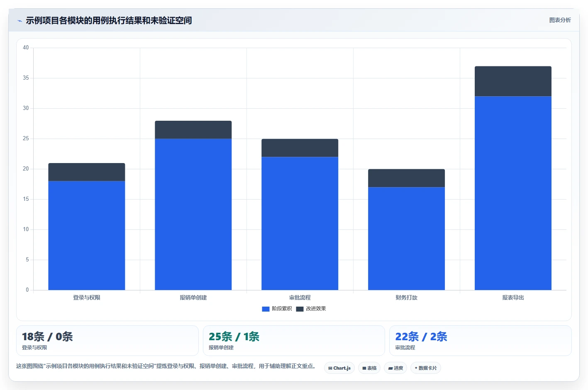The width and height of the screenshot is (588, 390).
Task: Click the 财务打款 axis label
Action: click(x=407, y=297)
